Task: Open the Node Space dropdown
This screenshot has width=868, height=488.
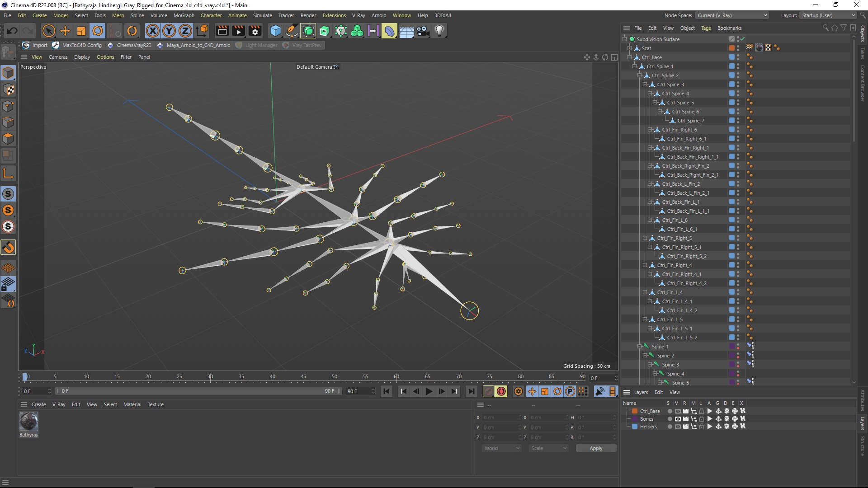Action: [732, 15]
